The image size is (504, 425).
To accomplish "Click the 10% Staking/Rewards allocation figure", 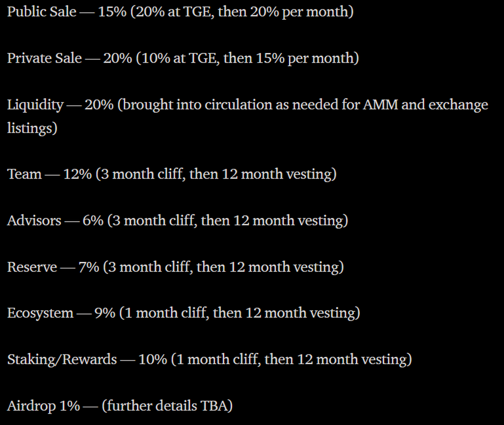I will [x=152, y=360].
